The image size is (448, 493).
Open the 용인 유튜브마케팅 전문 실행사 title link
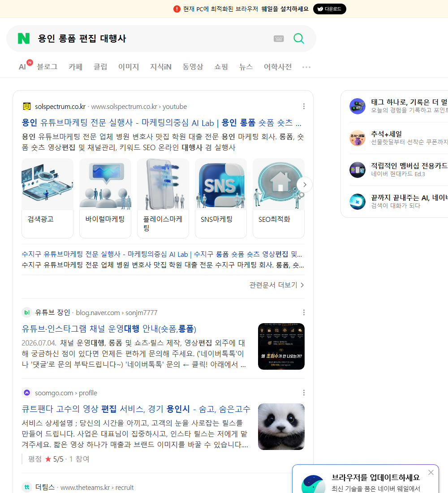tap(162, 122)
